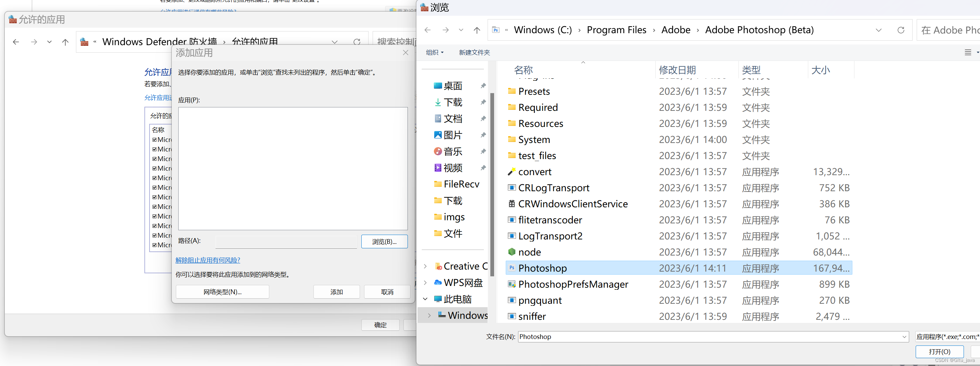Change view layout icon in Browse dialog

click(x=968, y=52)
